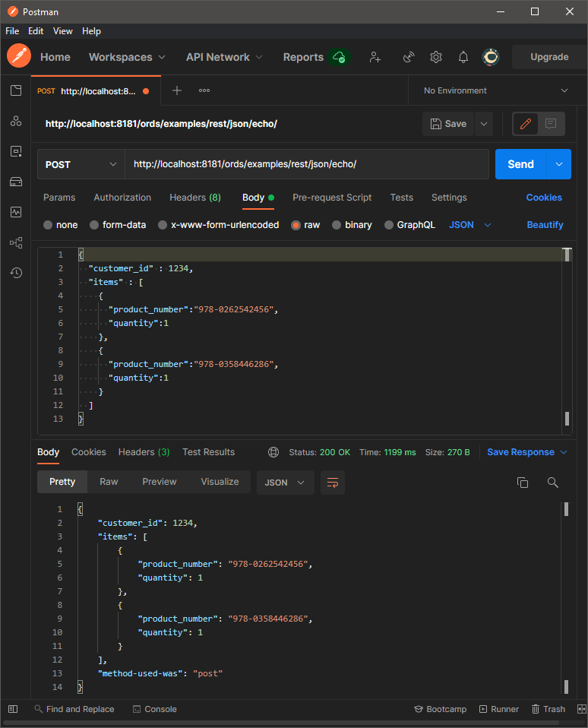Switch to the Pre-request Script tab
Screen dimensions: 588x728
pyautogui.click(x=332, y=198)
